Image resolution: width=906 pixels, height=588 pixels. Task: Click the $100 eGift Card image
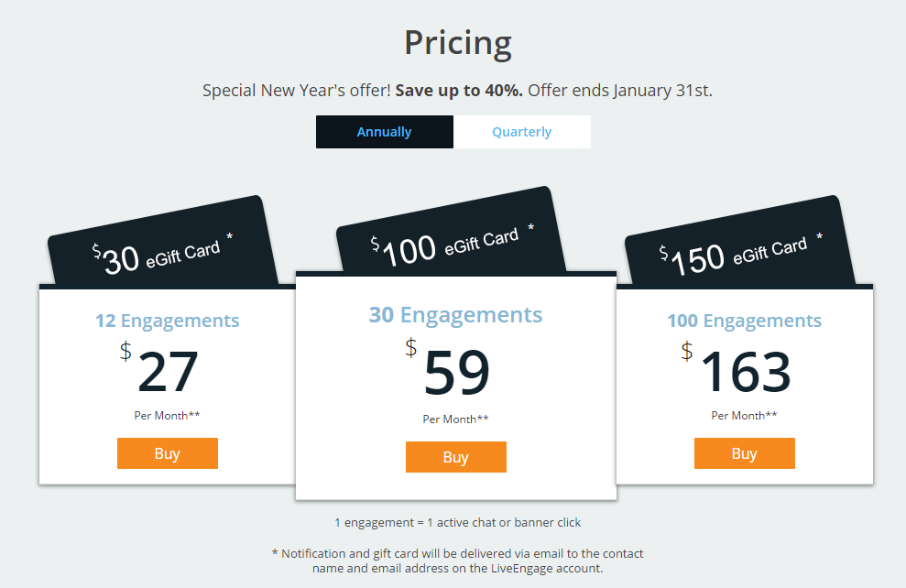point(451,231)
